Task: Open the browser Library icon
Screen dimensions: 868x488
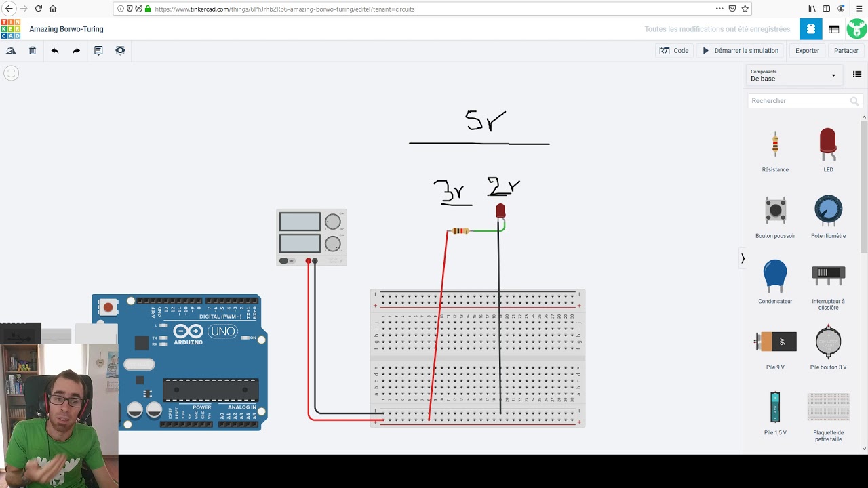Action: 812,9
